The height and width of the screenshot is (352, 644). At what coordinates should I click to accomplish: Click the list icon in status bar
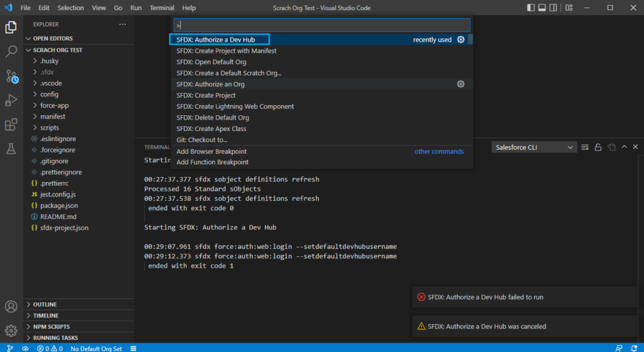pyautogui.click(x=133, y=348)
